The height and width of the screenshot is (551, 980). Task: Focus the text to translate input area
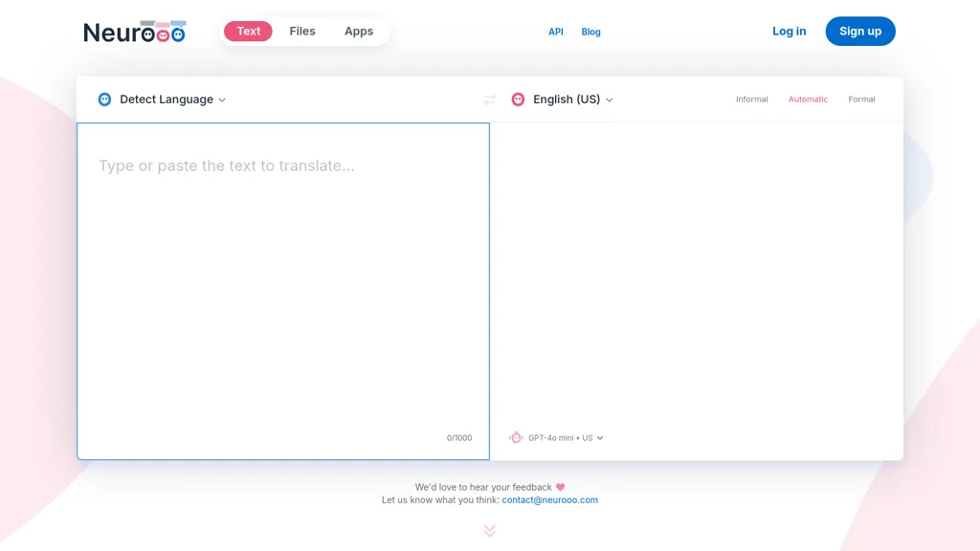pyautogui.click(x=283, y=291)
